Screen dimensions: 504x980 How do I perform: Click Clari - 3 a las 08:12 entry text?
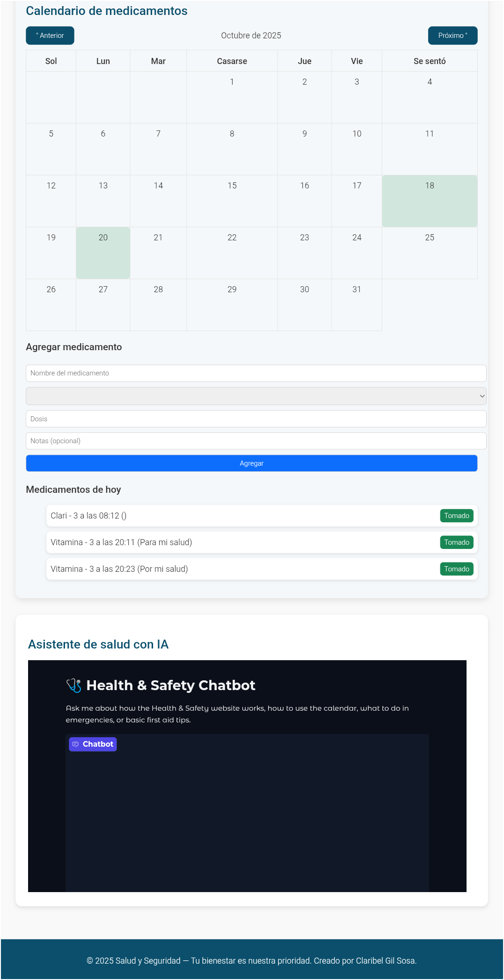click(x=88, y=516)
